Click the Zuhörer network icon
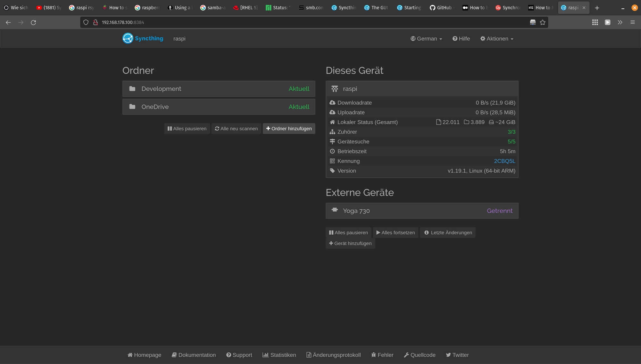 pyautogui.click(x=332, y=132)
